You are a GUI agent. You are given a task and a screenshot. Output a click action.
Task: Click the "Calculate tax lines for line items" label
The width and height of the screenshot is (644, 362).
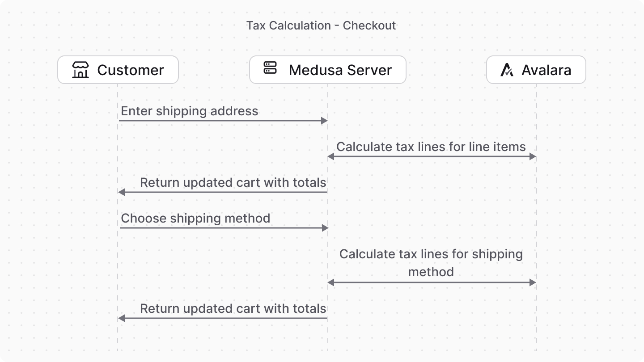point(431,147)
